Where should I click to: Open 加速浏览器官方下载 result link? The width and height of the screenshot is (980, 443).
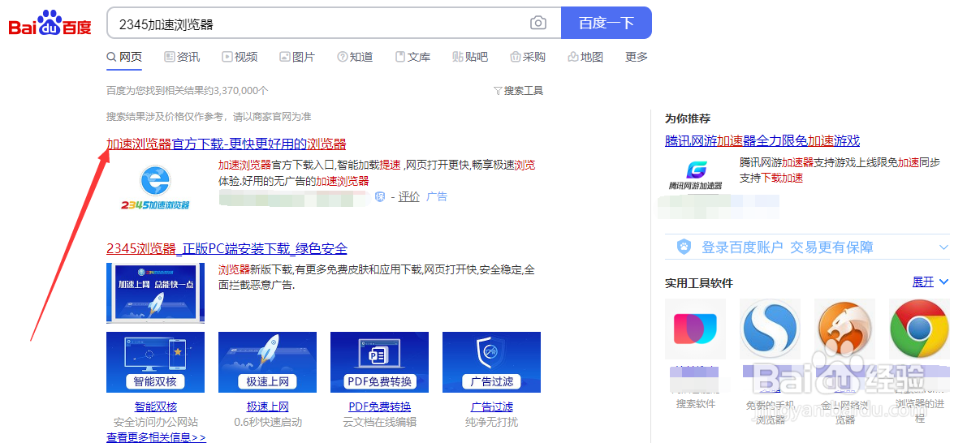[x=226, y=144]
